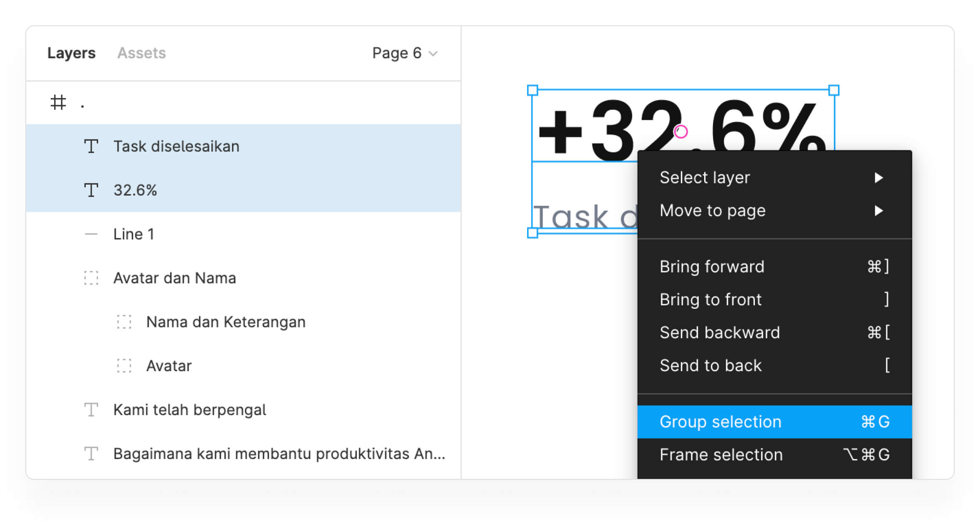Select the Avatar group layer

(x=169, y=366)
